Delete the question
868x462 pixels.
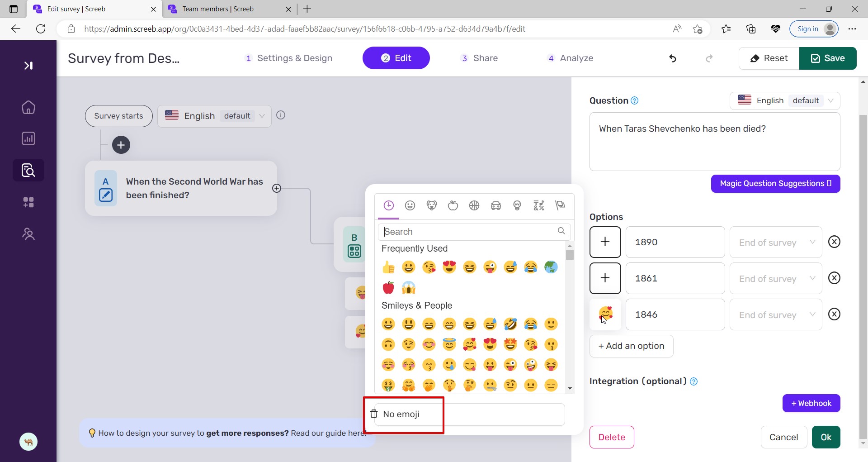tap(612, 437)
